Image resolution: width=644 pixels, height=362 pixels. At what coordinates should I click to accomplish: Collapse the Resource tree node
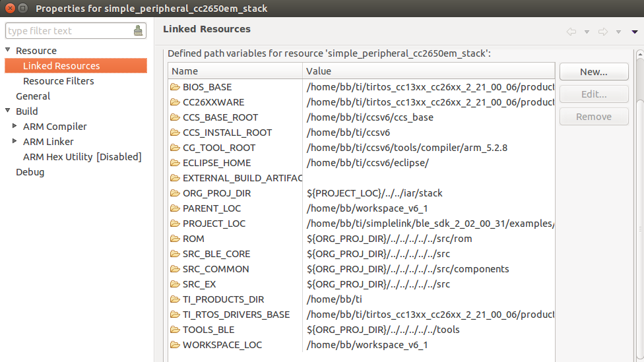[x=8, y=51]
